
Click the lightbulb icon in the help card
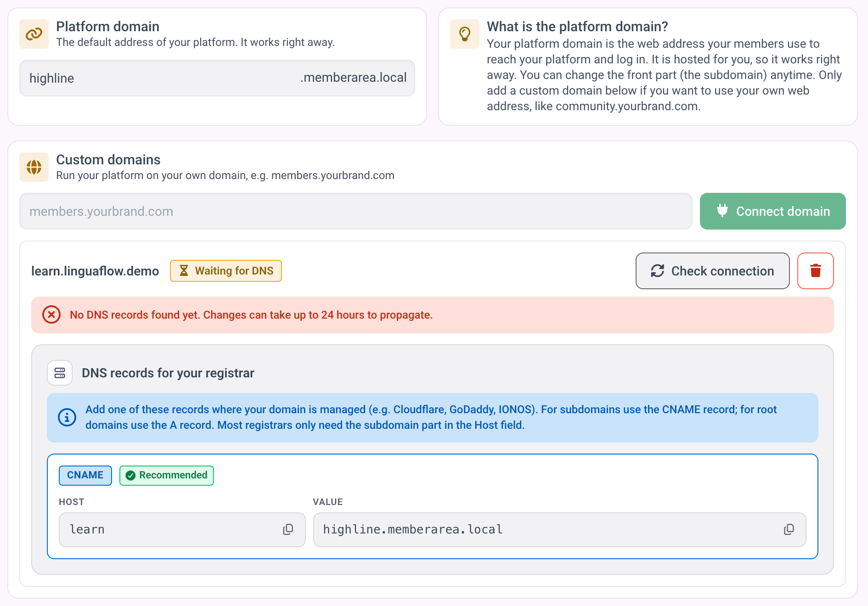click(x=465, y=34)
